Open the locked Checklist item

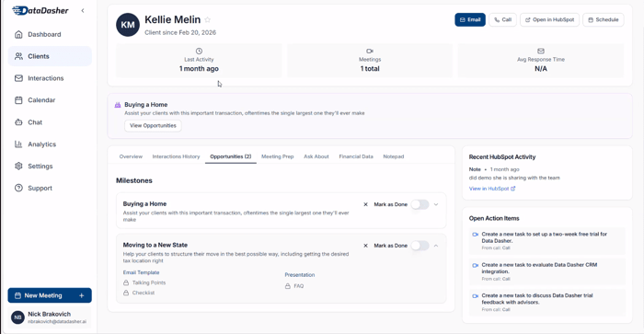(x=139, y=293)
